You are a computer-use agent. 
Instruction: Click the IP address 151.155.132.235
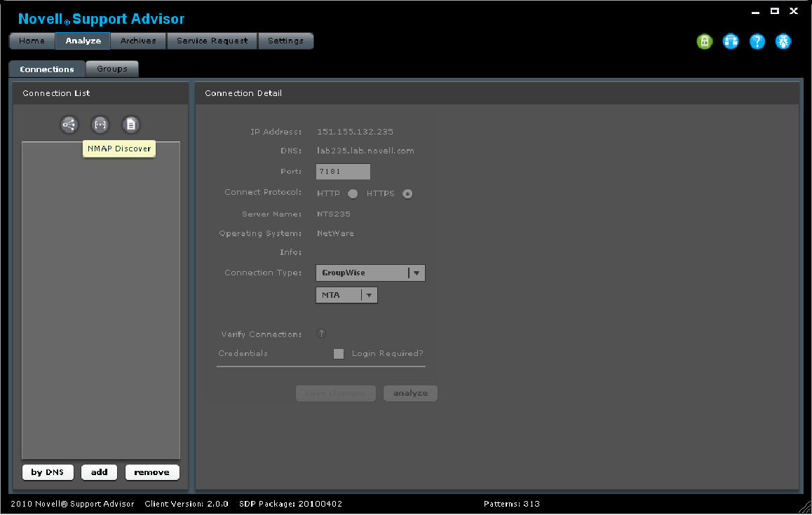[x=356, y=132]
